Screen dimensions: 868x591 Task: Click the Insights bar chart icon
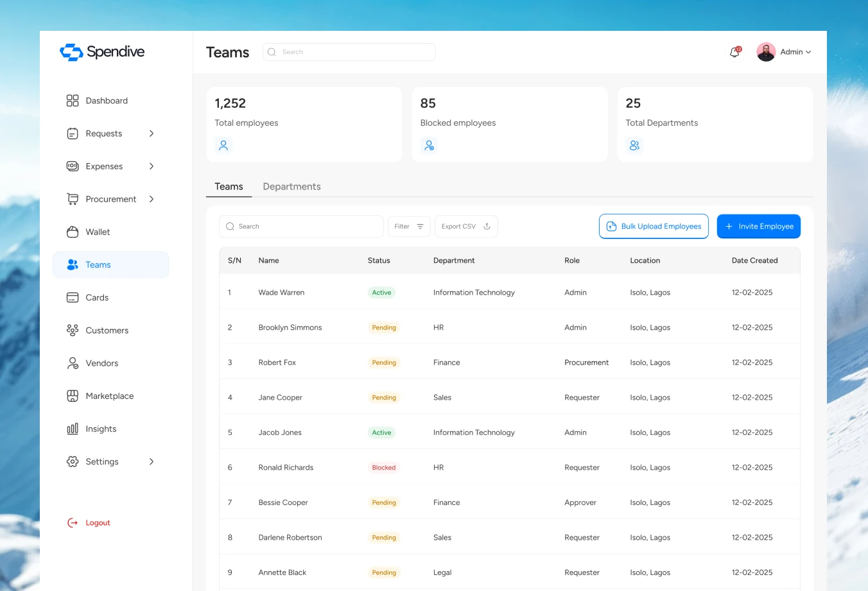point(73,428)
